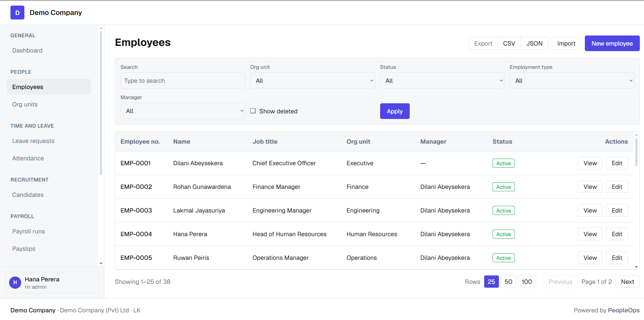Go to the Next page
Viewport: 644px width, 320px height.
point(628,282)
